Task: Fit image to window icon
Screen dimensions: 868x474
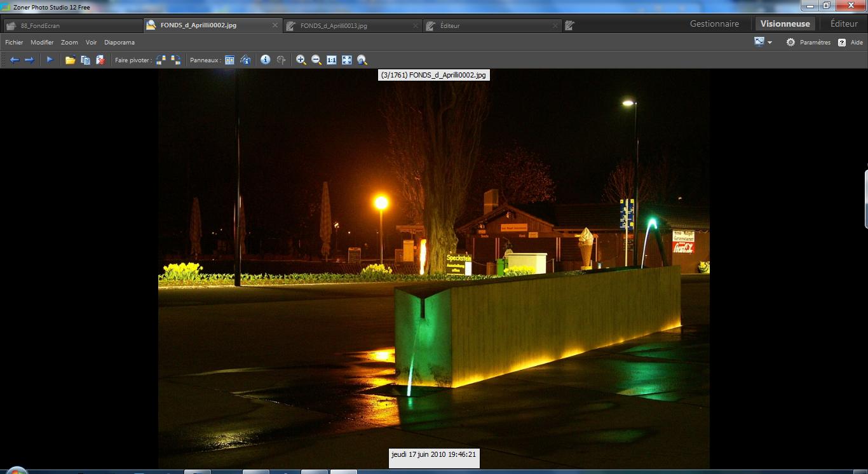Action: pyautogui.click(x=347, y=60)
